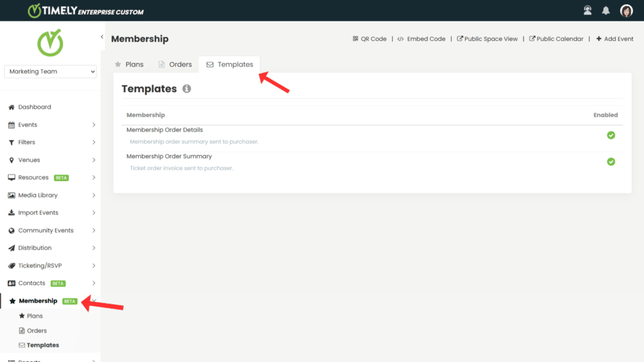
Task: Click the notifications bell icon
Action: [606, 11]
